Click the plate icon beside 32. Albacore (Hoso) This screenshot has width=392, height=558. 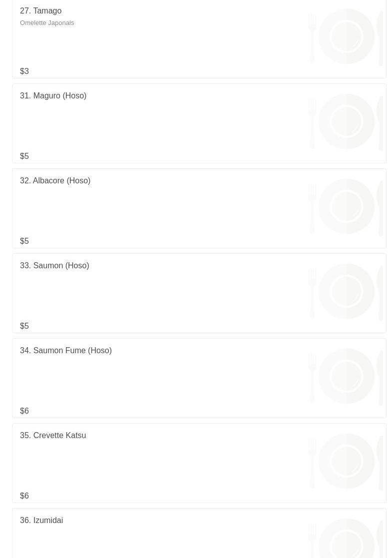coord(346,206)
